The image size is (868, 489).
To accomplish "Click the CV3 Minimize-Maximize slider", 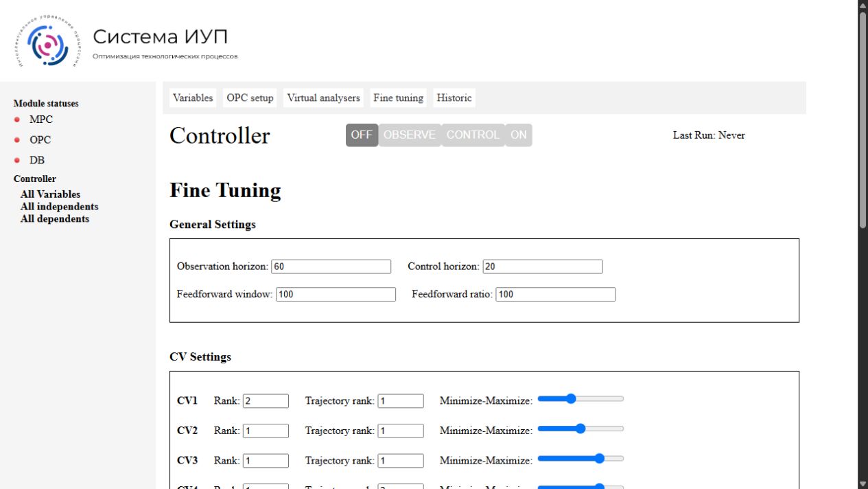I will click(580, 459).
